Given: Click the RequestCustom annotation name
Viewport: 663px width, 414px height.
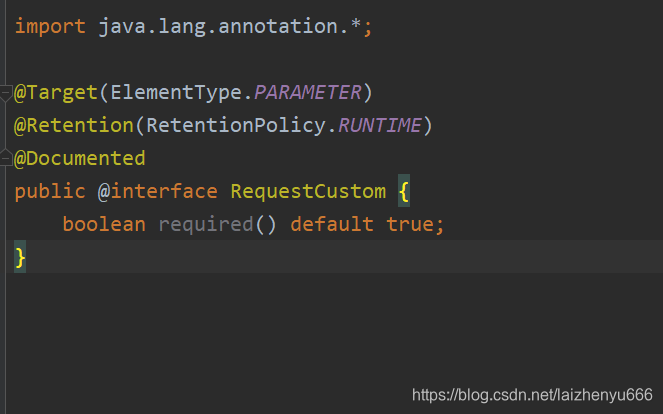Looking at the screenshot, I should tap(308, 192).
